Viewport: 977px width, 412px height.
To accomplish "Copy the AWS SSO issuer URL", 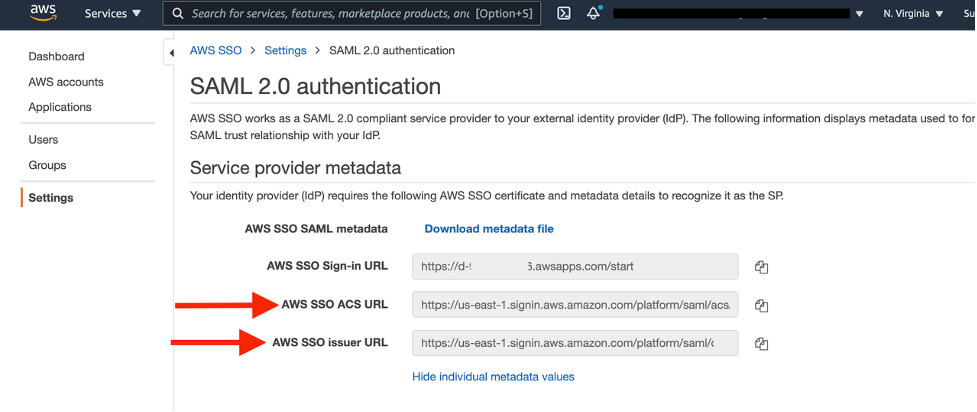I will 761,343.
